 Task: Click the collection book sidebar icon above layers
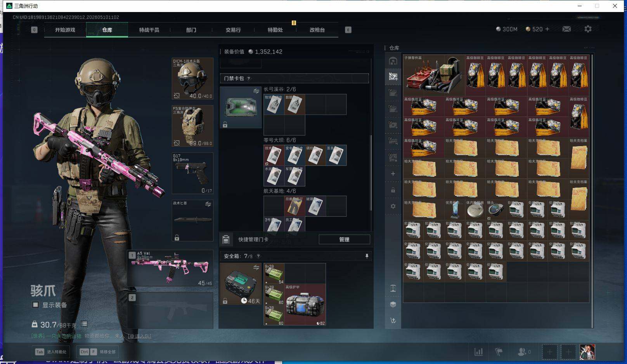[x=393, y=288]
